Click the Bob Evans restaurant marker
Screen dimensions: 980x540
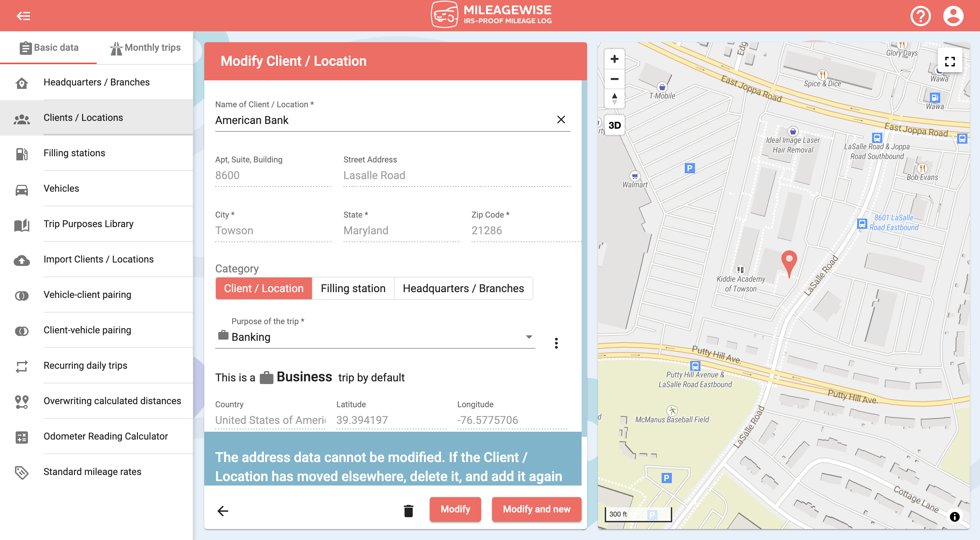click(x=922, y=168)
